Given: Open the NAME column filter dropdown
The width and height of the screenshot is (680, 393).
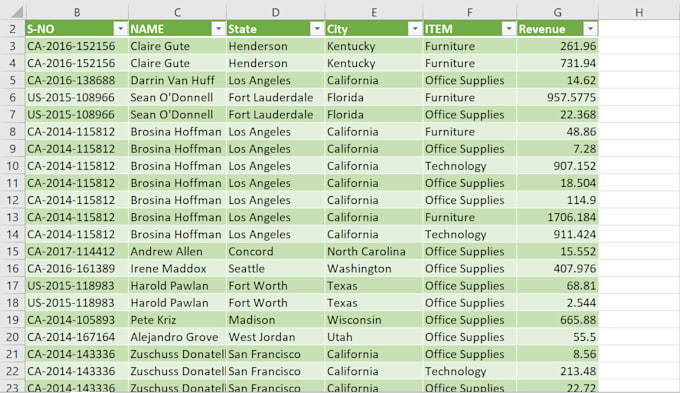Looking at the screenshot, I should (x=219, y=29).
